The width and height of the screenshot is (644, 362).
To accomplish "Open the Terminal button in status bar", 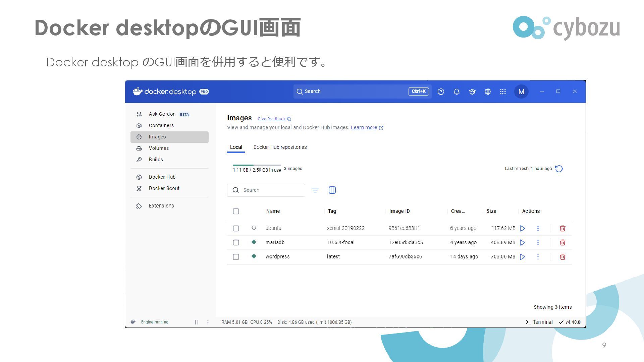I will (x=539, y=322).
